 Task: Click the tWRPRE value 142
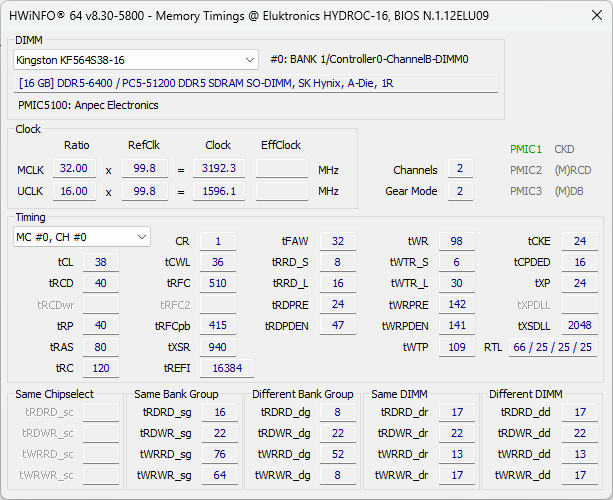[x=457, y=304]
